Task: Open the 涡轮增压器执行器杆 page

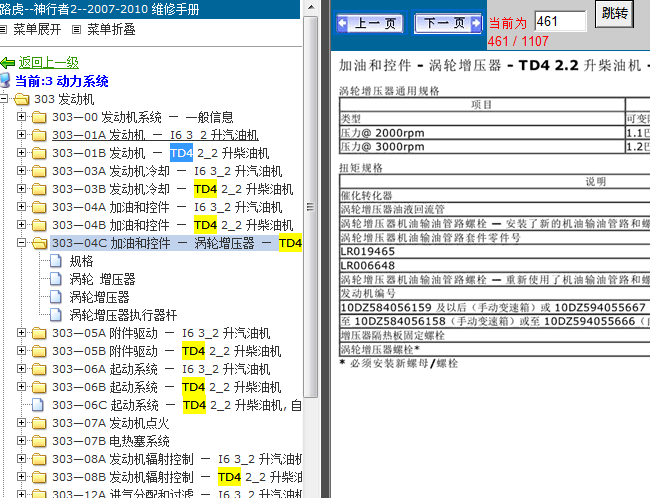Action: 123,315
